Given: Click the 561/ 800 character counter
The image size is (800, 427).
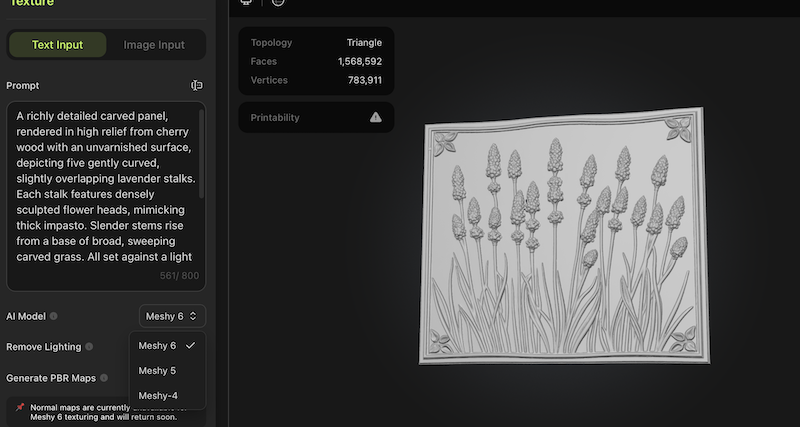Looking at the screenshot, I should point(180,276).
